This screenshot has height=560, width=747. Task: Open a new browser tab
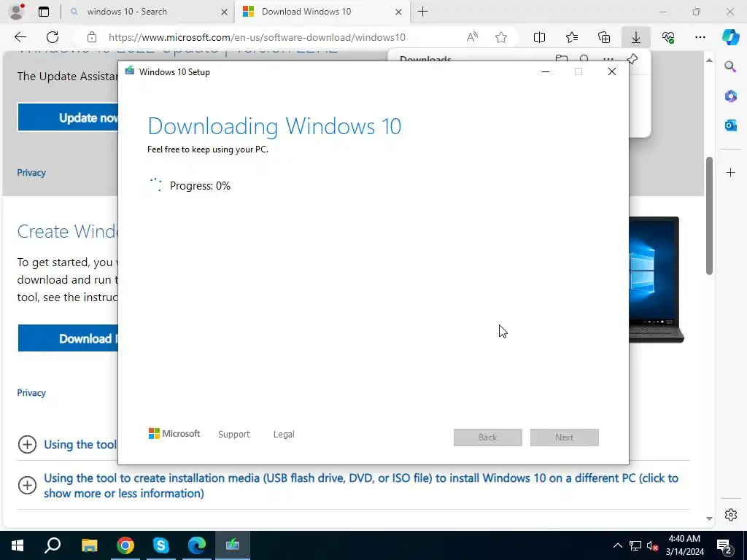(422, 12)
